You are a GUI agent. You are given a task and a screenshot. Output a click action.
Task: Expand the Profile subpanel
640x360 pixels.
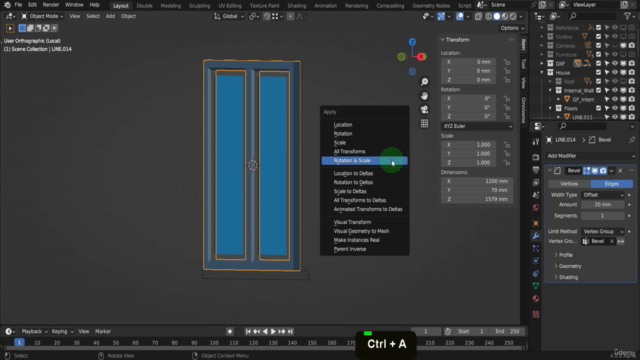(563, 255)
